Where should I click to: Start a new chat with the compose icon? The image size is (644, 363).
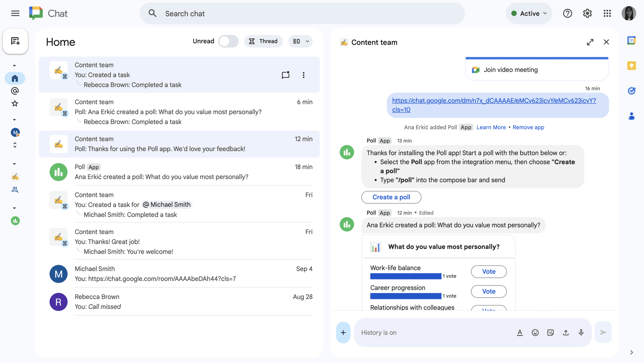(x=15, y=41)
